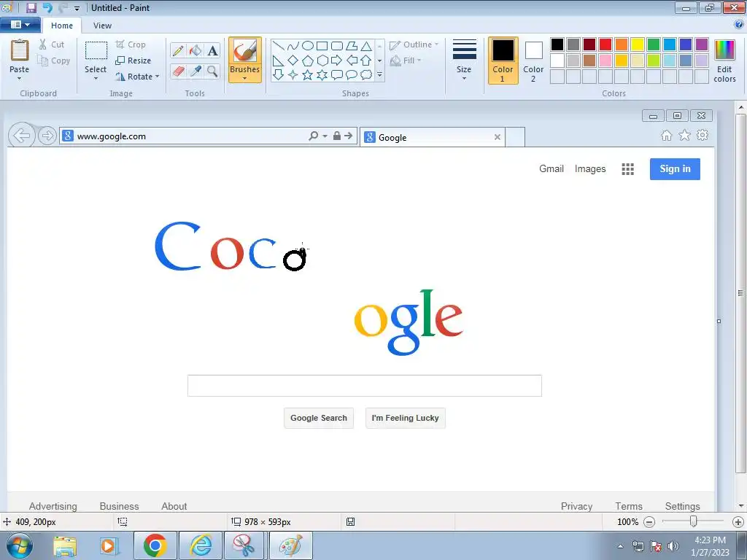This screenshot has height=560, width=747.
Task: Select the Pencil tool
Action: (178, 50)
